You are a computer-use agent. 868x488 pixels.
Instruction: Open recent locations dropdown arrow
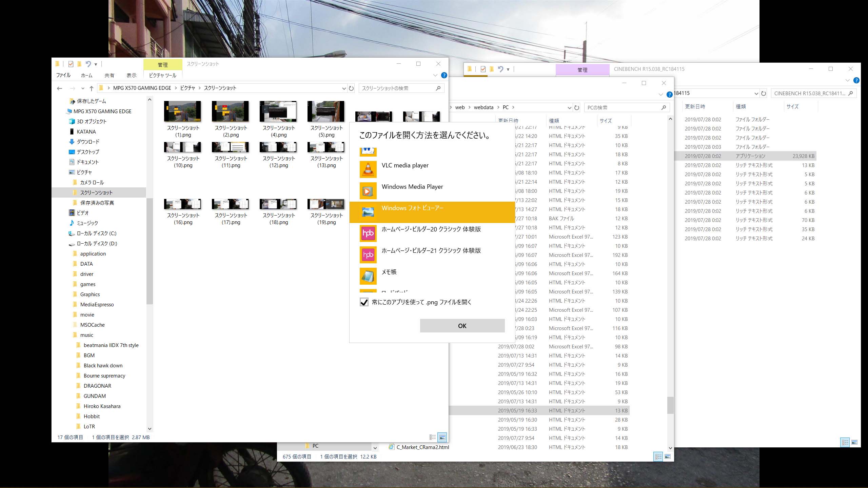(83, 88)
